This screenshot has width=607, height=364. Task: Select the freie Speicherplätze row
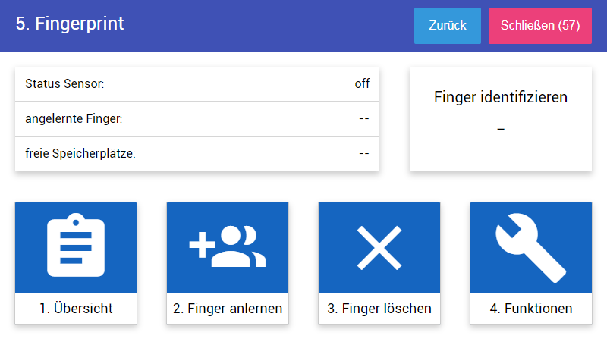point(197,154)
